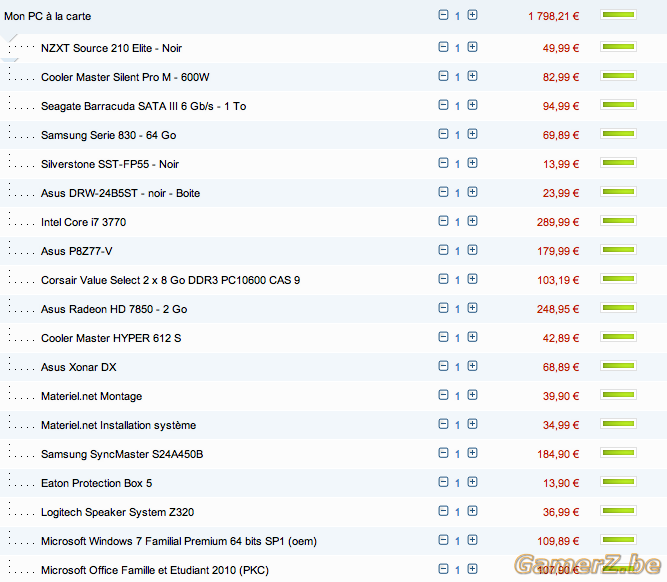Image resolution: width=667 pixels, height=582 pixels.
Task: Select Silverstone SST-FP55 - Noir row
Action: [334, 164]
